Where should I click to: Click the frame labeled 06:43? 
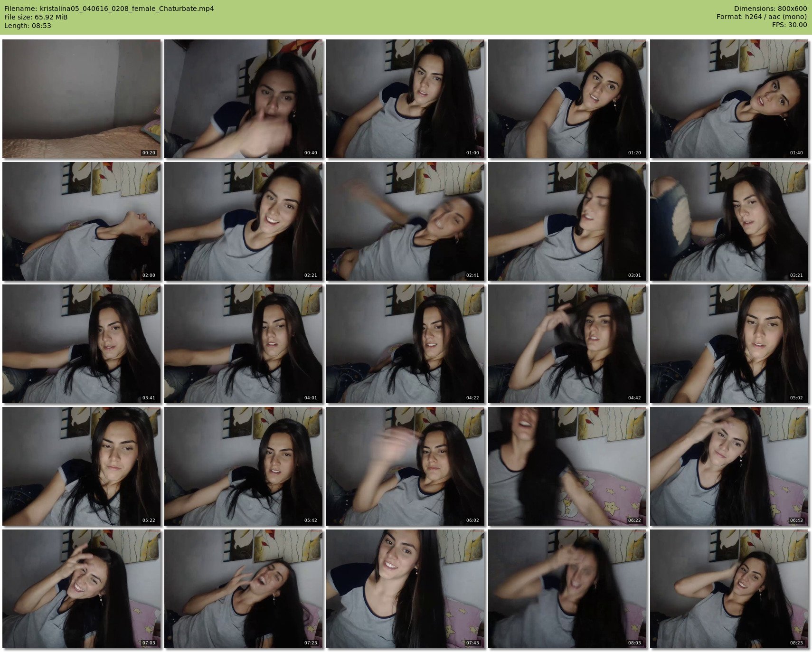729,466
